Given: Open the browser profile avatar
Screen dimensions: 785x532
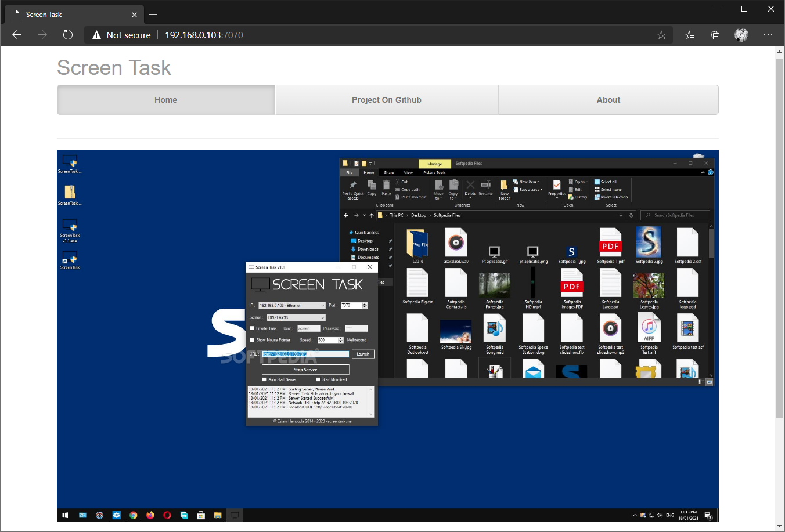Looking at the screenshot, I should point(741,35).
